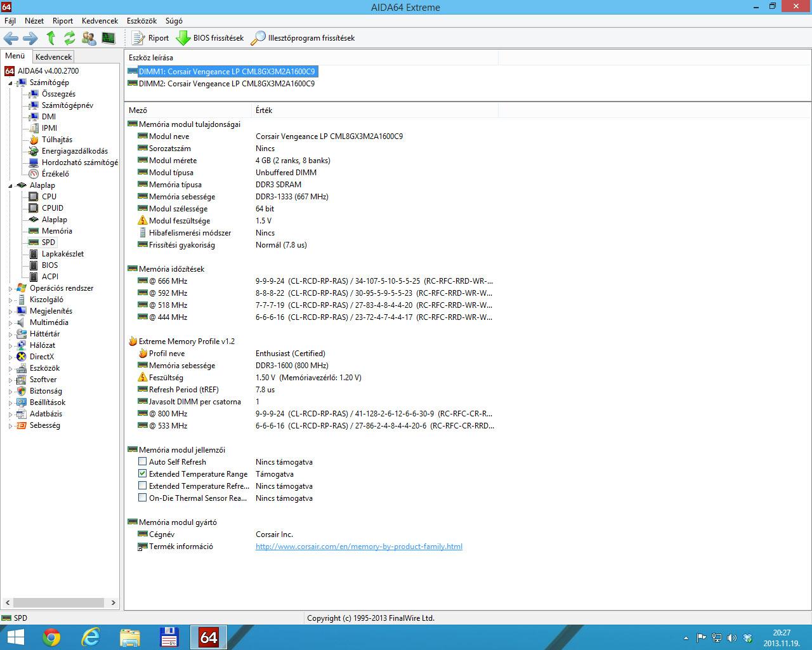Click the Riport toolbar button

pos(150,38)
